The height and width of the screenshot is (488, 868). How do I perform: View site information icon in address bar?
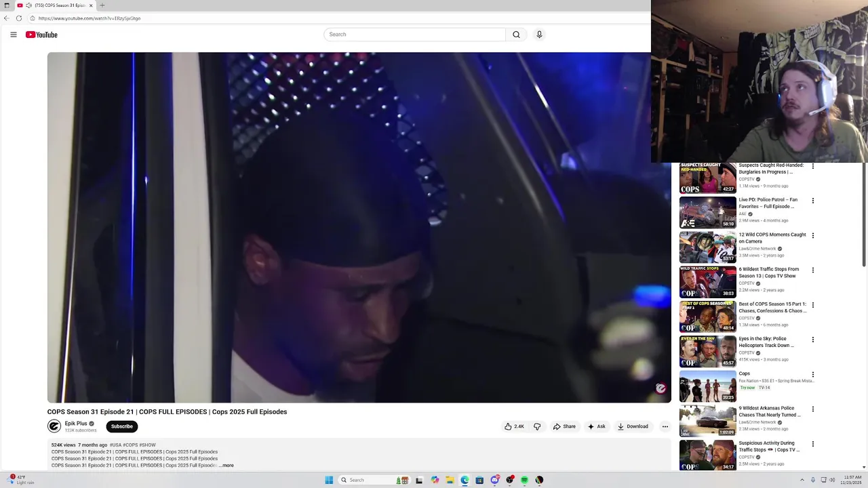(32, 18)
